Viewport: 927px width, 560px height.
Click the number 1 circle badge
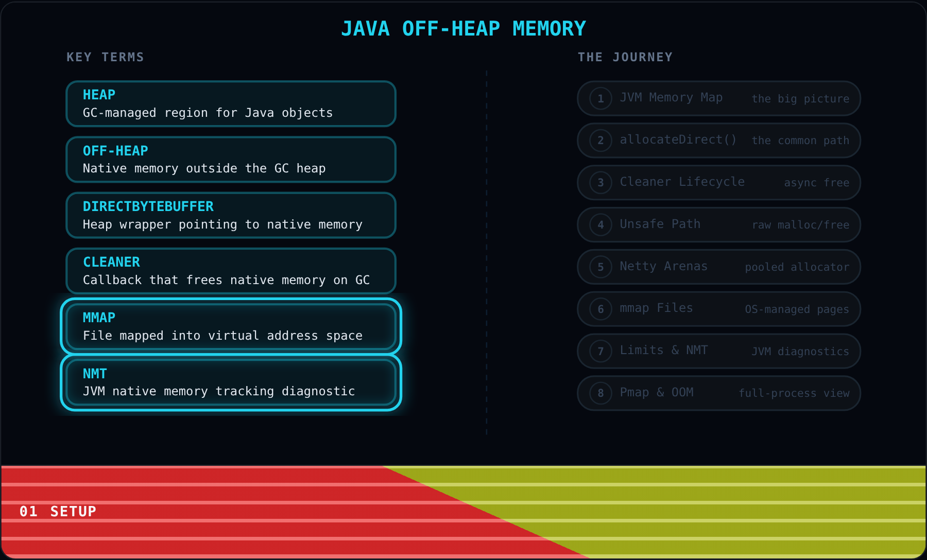(600, 98)
